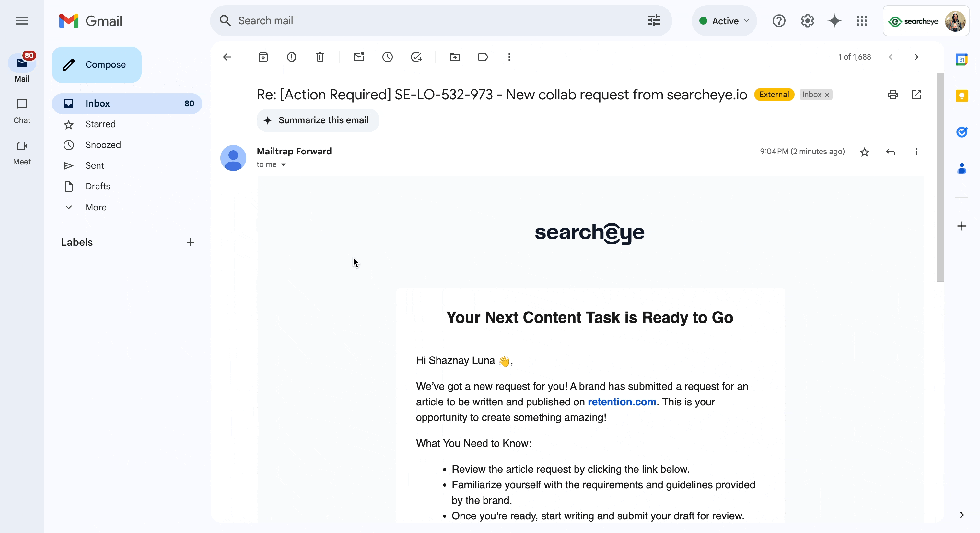The image size is (980, 533).
Task: Open the Move to folder icon
Action: tap(455, 57)
